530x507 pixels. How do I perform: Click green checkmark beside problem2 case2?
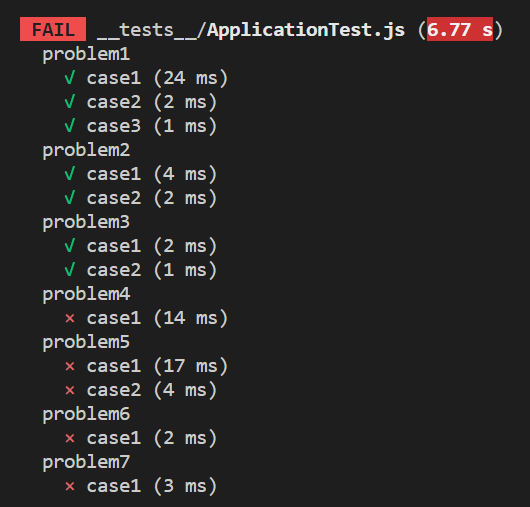pos(70,198)
